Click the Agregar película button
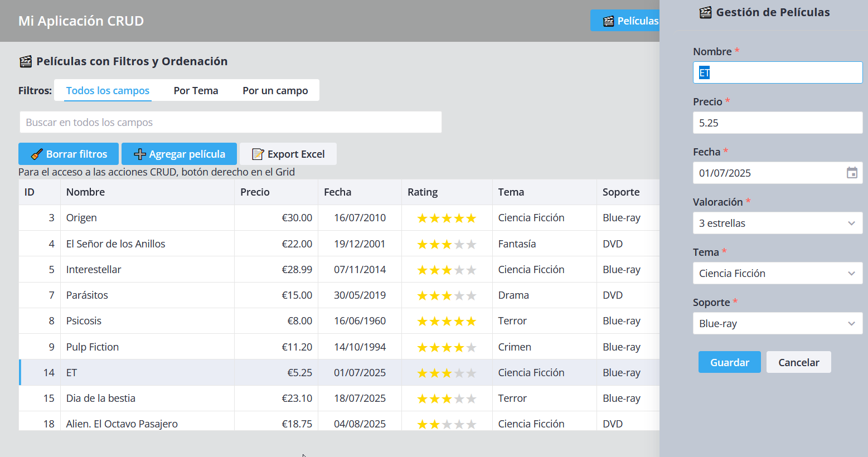Image resolution: width=868 pixels, height=457 pixels. [179, 154]
